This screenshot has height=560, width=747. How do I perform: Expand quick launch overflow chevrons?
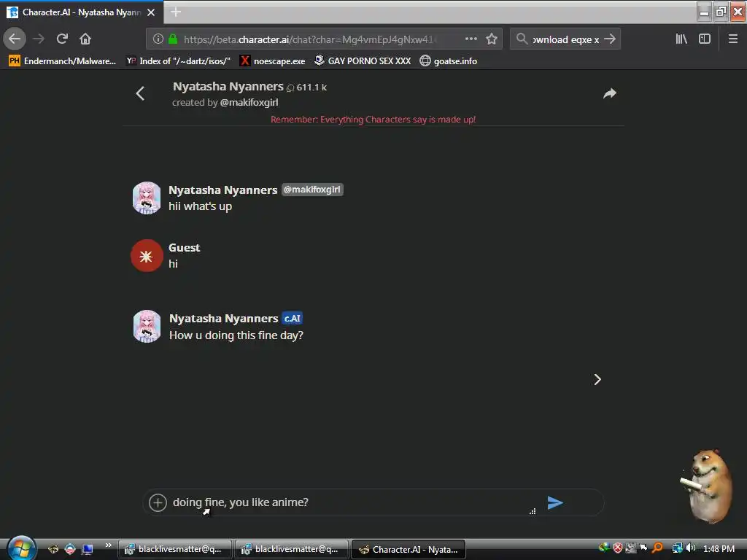point(109,545)
